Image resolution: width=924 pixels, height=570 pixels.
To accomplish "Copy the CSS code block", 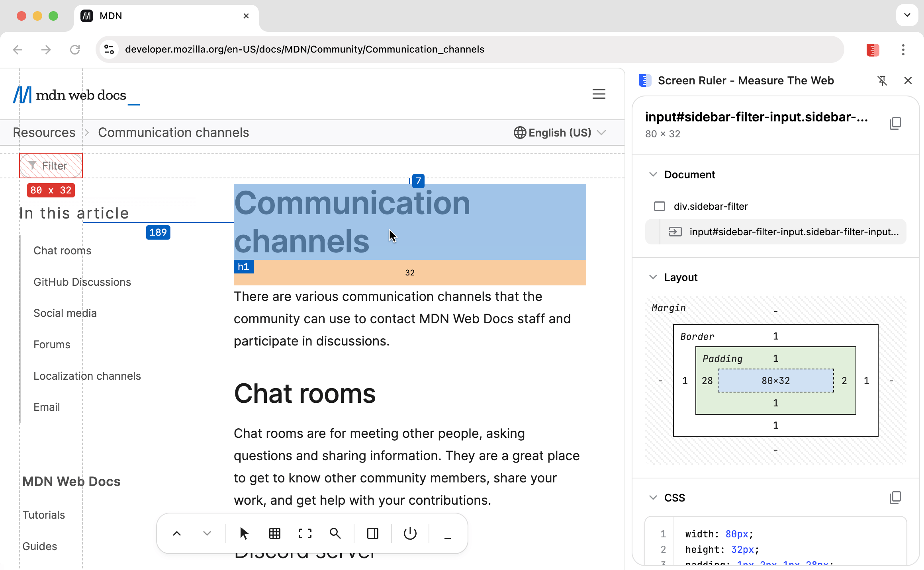I will coord(895,498).
